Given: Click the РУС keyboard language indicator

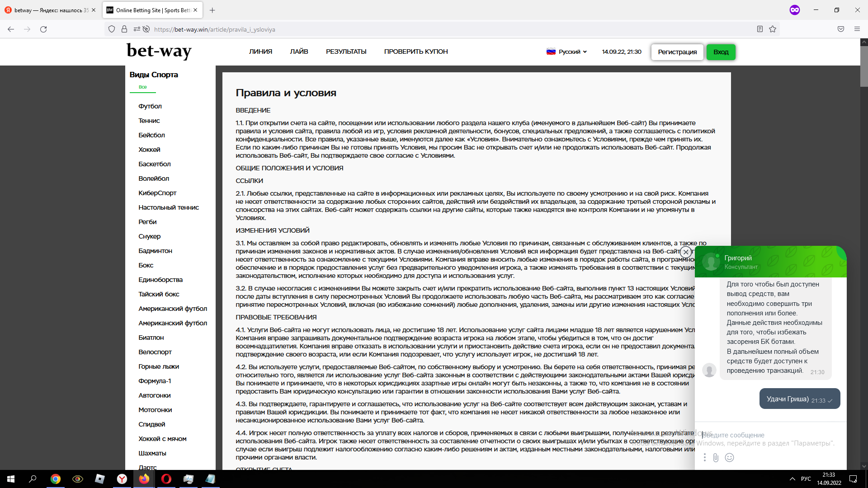Looking at the screenshot, I should coord(806,479).
